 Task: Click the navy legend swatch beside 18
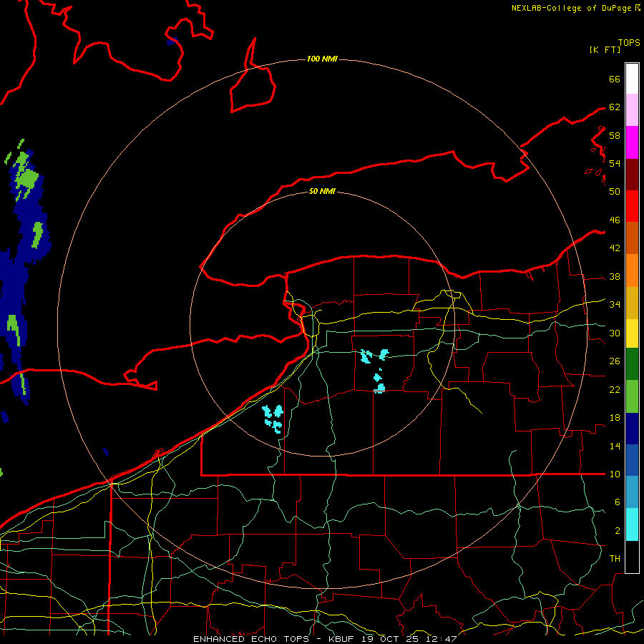click(632, 429)
